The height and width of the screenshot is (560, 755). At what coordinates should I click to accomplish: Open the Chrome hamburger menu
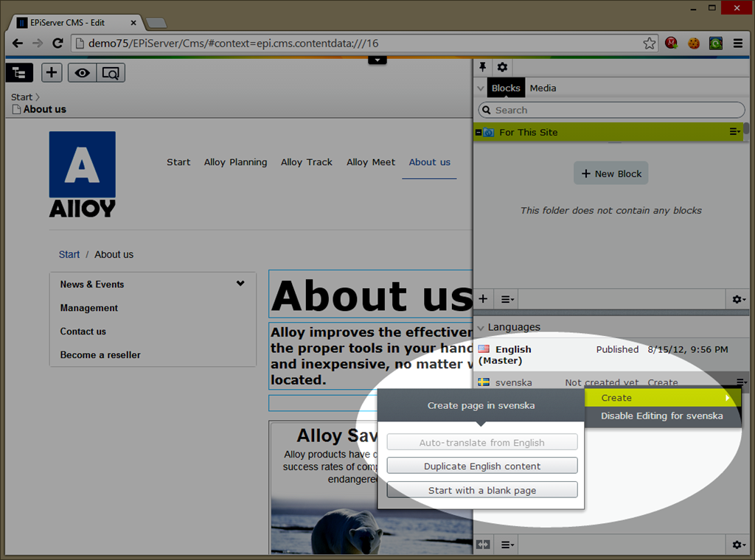738,43
